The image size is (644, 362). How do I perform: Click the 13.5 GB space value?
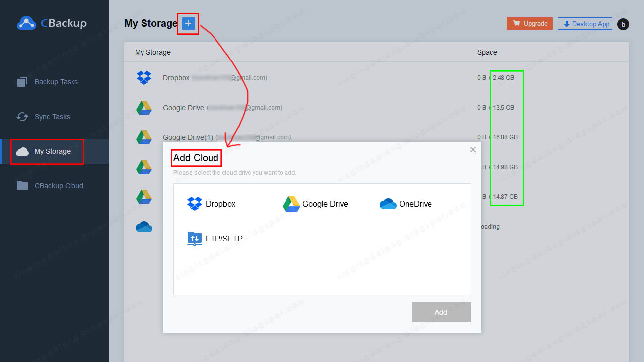click(x=503, y=108)
